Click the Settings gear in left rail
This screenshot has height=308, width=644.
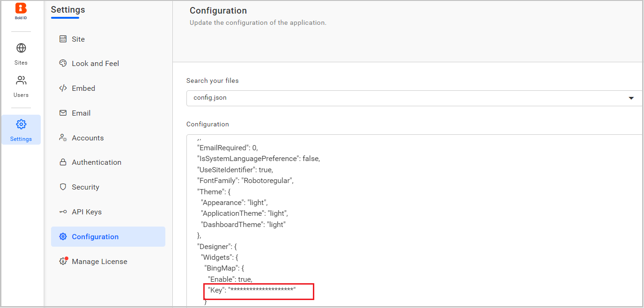21,124
